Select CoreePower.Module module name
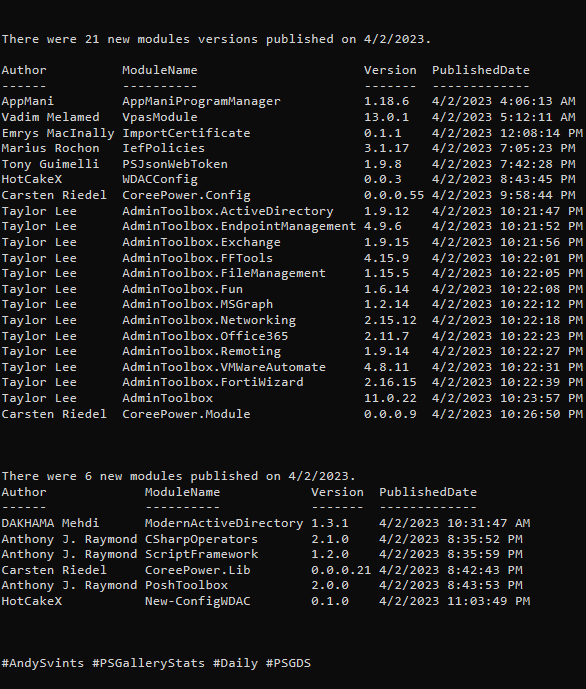Image resolution: width=586 pixels, height=689 pixels. (x=186, y=414)
